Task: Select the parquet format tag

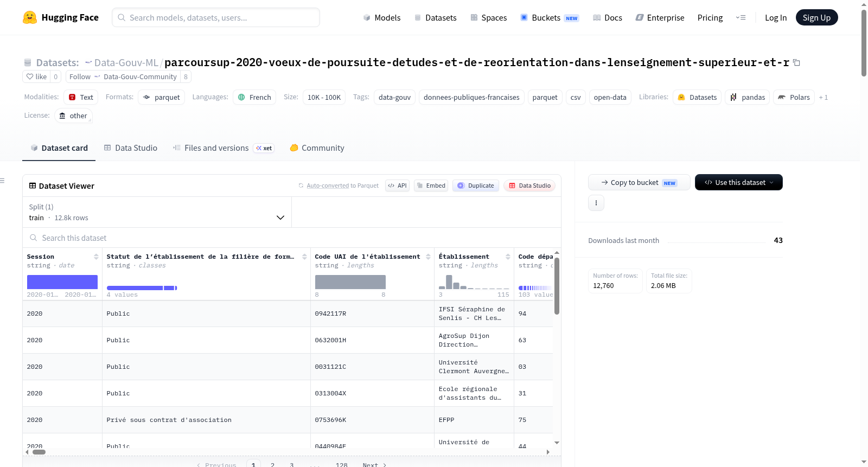Action: click(x=161, y=97)
